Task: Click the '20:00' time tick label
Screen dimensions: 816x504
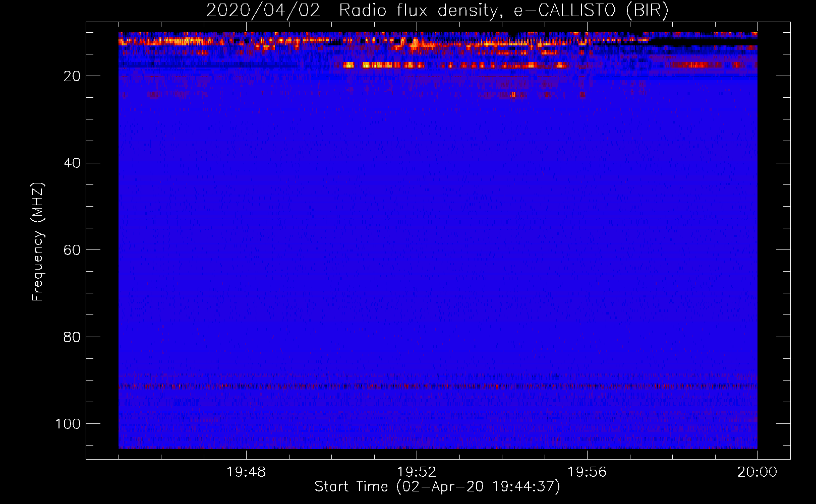Action: [x=757, y=472]
